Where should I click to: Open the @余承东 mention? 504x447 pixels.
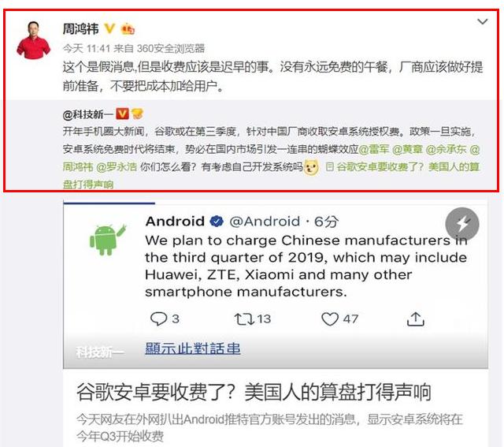click(446, 149)
